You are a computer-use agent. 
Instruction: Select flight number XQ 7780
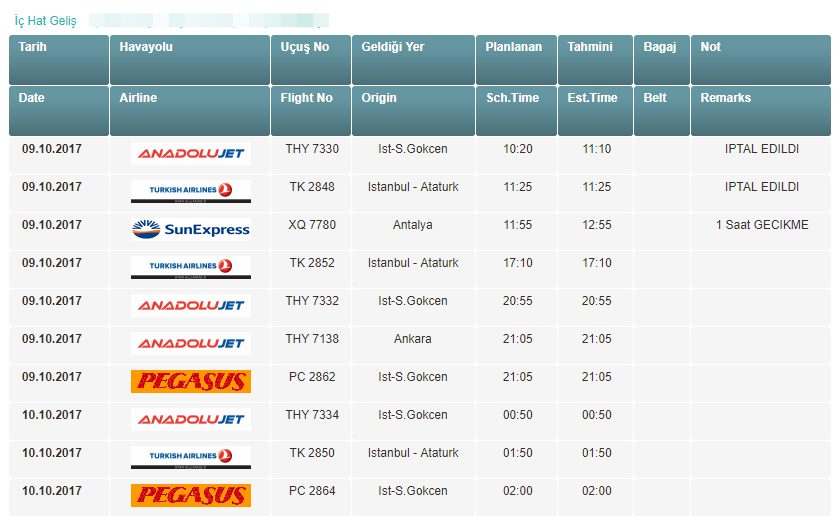[312, 225]
